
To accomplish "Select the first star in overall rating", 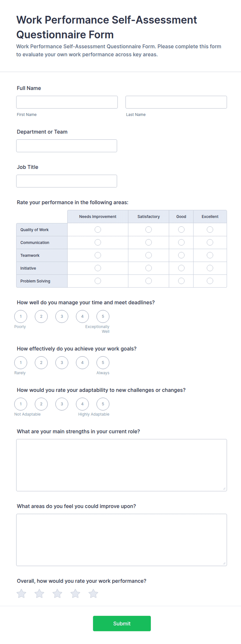I will (21, 594).
